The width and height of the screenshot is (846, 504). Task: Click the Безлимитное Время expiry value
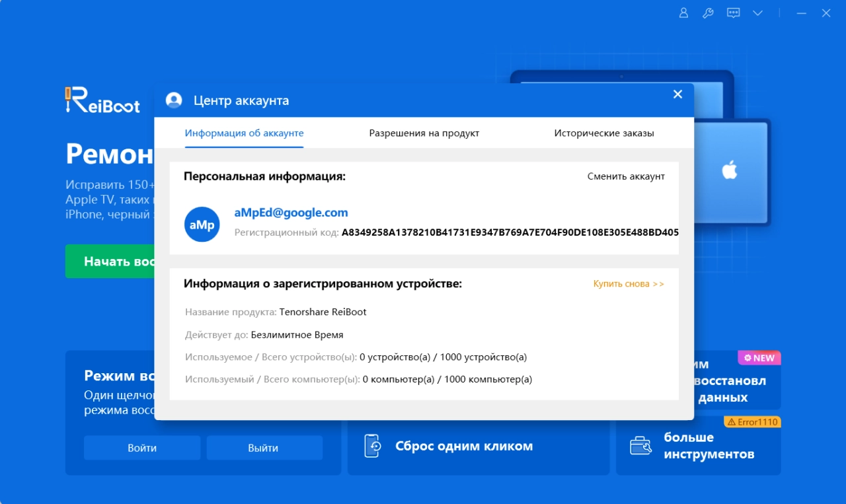point(297,335)
